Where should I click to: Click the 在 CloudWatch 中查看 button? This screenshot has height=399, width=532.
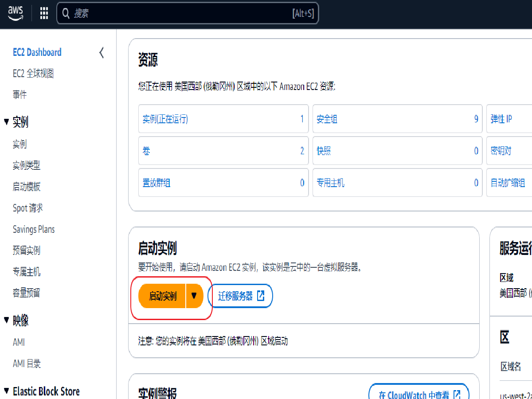point(419,394)
